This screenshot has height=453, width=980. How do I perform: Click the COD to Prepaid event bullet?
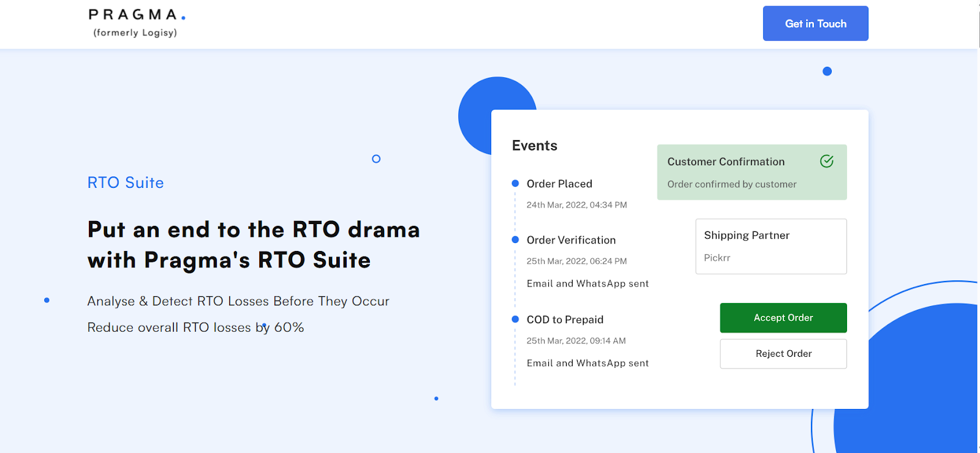pos(515,319)
